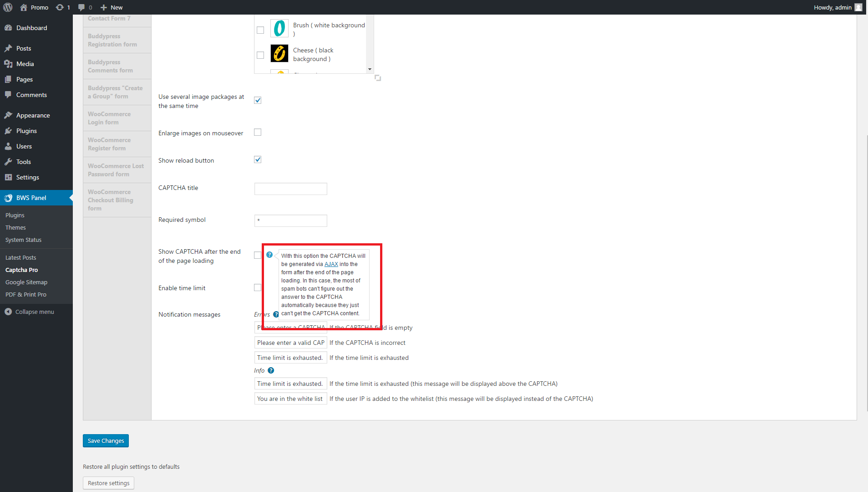The width and height of the screenshot is (868, 492).
Task: Open System Status under BWS Panel
Action: coord(23,240)
